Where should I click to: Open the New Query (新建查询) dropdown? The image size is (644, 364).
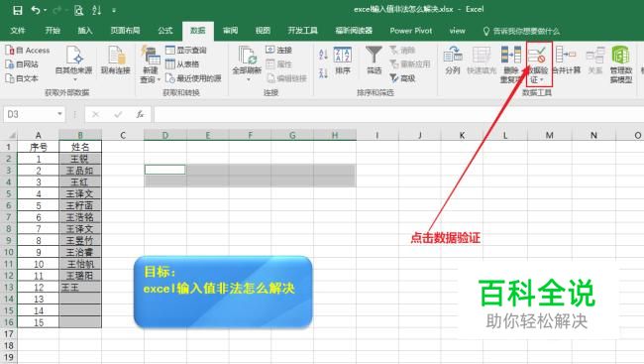150,64
